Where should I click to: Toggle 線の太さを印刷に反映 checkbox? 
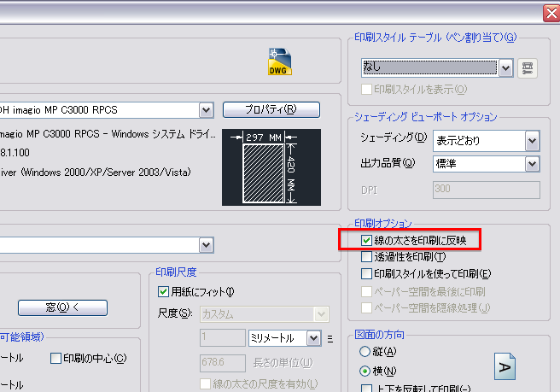coord(366,241)
